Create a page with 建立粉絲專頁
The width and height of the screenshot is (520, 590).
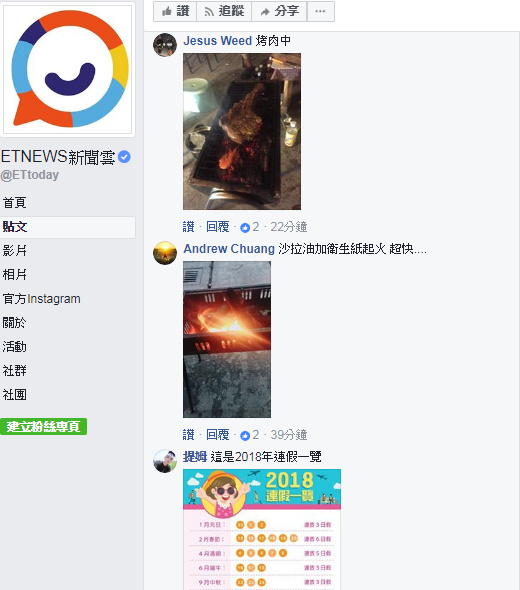click(x=43, y=427)
